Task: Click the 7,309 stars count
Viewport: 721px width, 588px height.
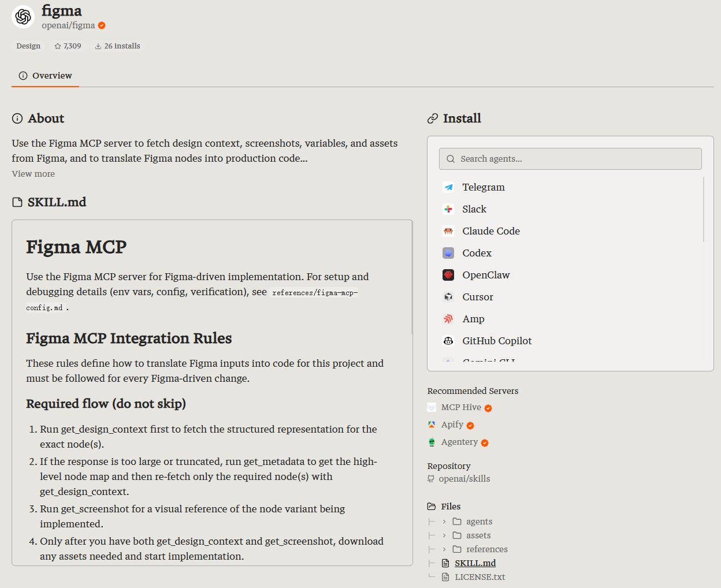Action: click(x=72, y=46)
